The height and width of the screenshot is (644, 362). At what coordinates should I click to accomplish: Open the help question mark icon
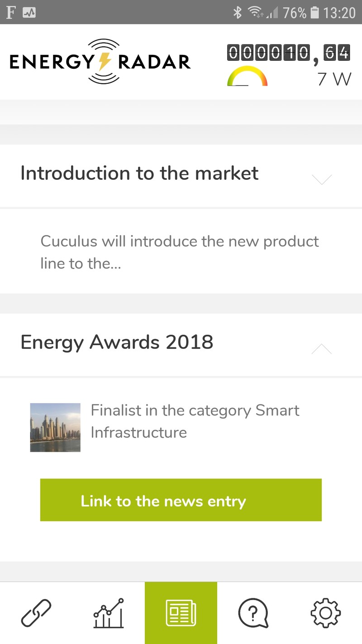[253, 613]
